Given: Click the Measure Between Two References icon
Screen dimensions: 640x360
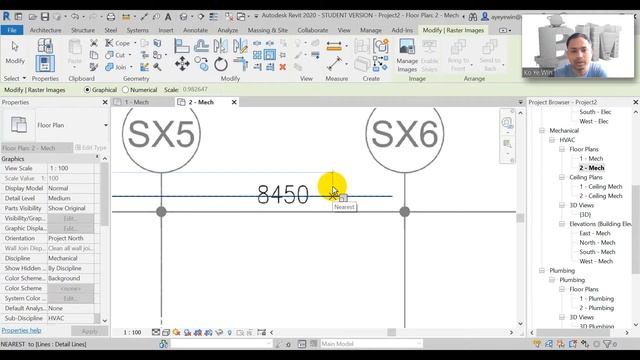Looking at the screenshot, I should pyautogui.click(x=334, y=64).
